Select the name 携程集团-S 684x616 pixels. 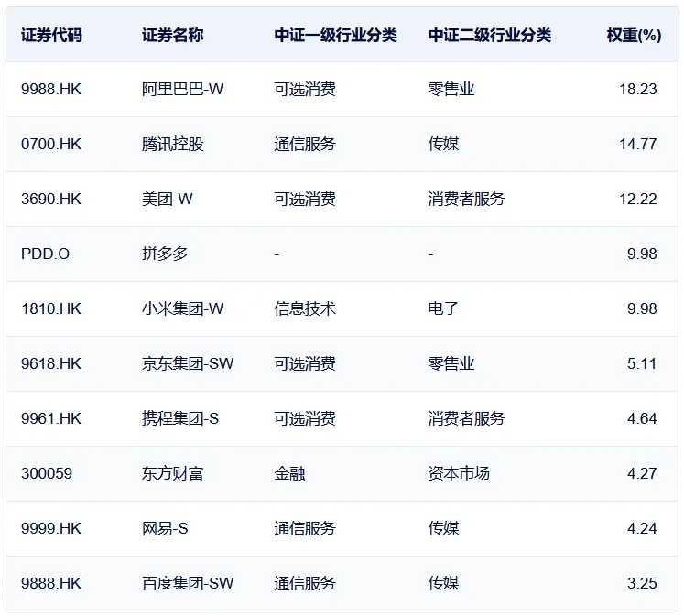tap(180, 419)
